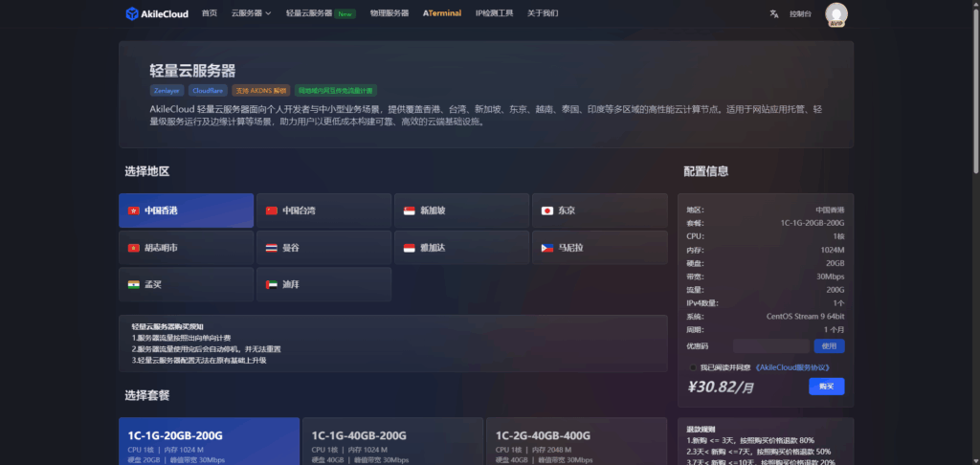
Task: Select the 中国香港 region
Action: coord(187,210)
